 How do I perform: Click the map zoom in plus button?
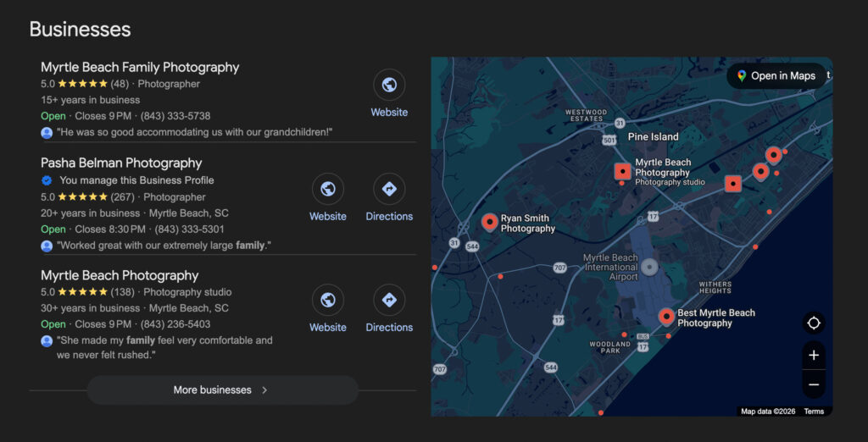click(x=814, y=356)
